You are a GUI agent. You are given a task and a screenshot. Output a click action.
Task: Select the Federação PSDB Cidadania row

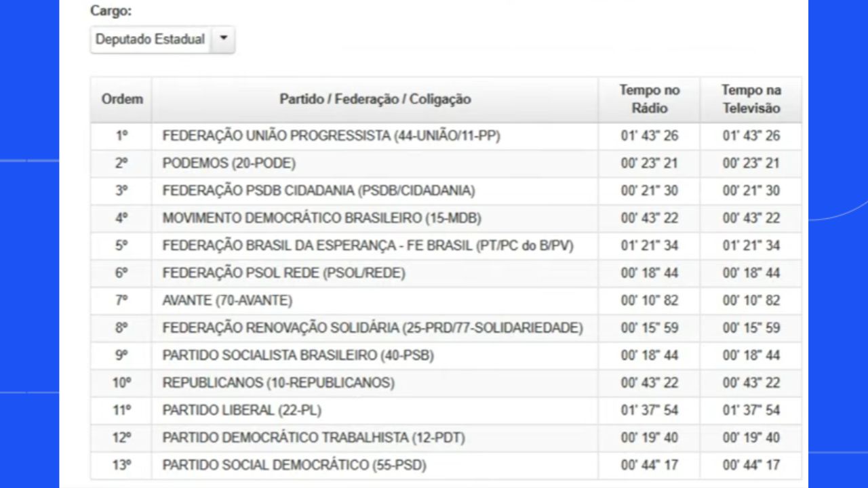coord(446,191)
